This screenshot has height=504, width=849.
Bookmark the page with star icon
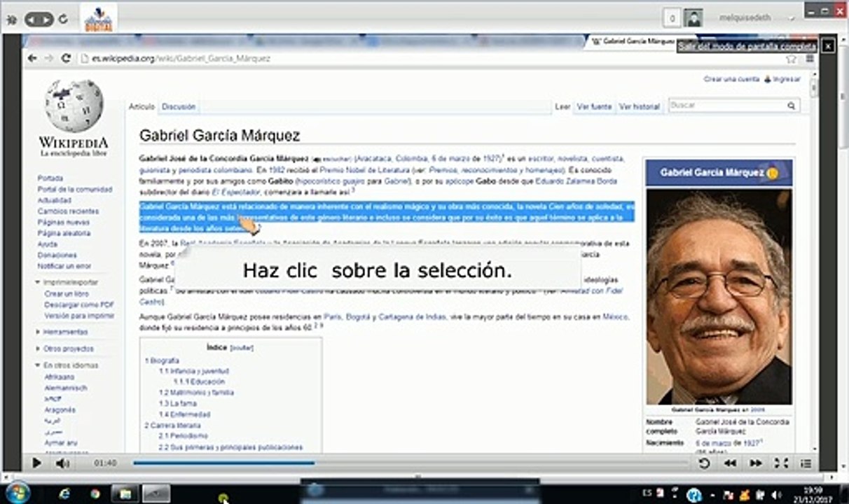click(792, 59)
